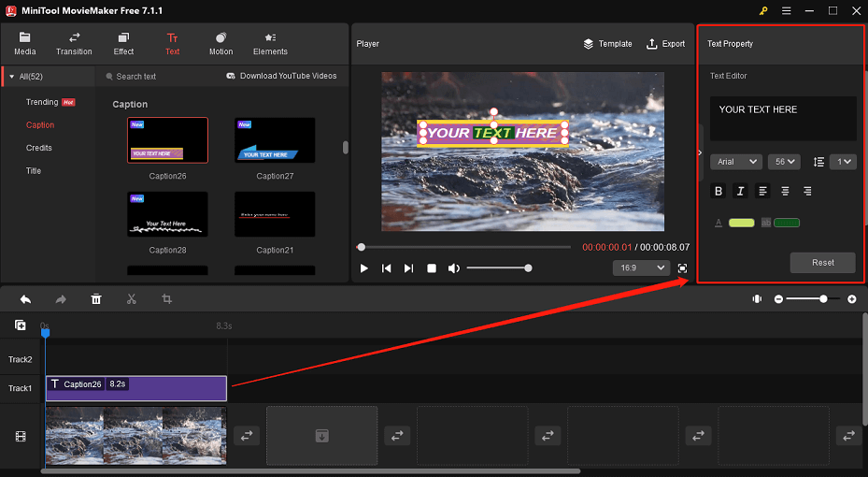Screen dimensions: 868x477
Task: Align text to the right
Action: pyautogui.click(x=807, y=191)
